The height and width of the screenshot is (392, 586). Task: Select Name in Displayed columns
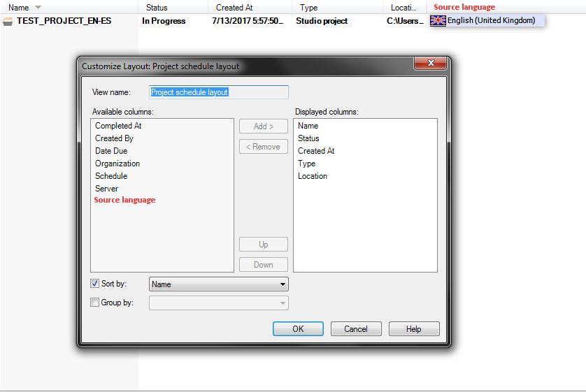(308, 126)
